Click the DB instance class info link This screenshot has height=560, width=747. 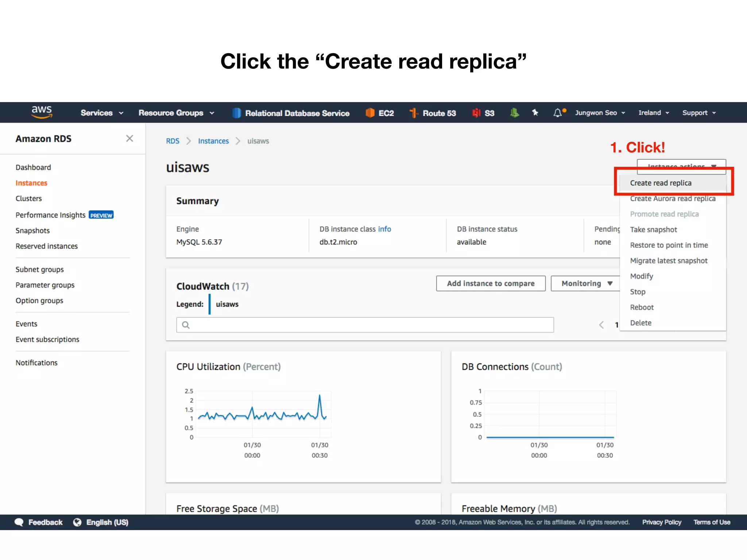pos(384,229)
